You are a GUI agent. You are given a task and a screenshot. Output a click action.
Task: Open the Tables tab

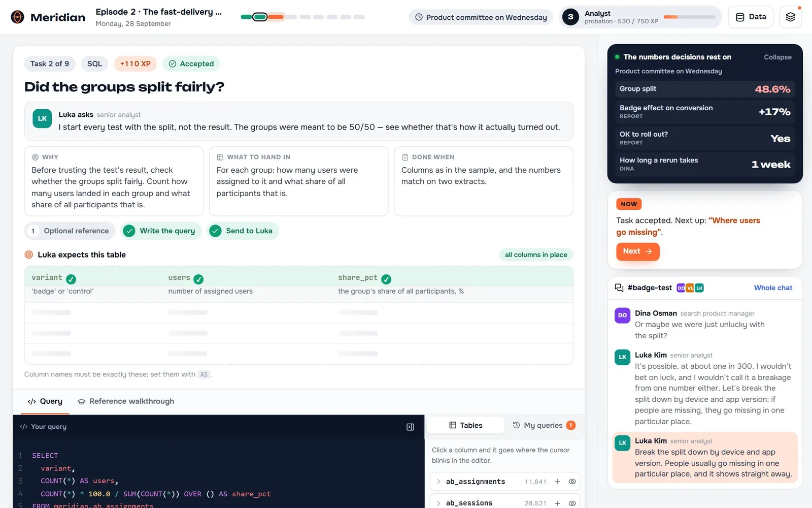465,425
